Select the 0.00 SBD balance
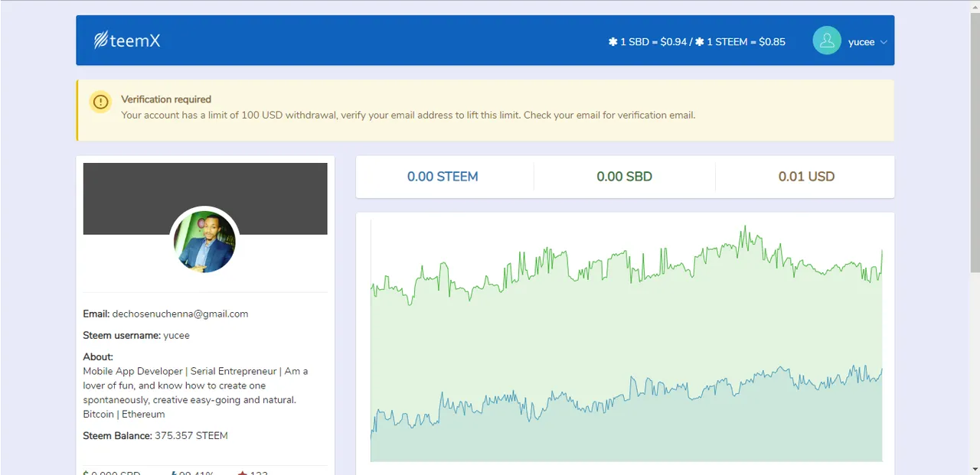 tap(625, 177)
